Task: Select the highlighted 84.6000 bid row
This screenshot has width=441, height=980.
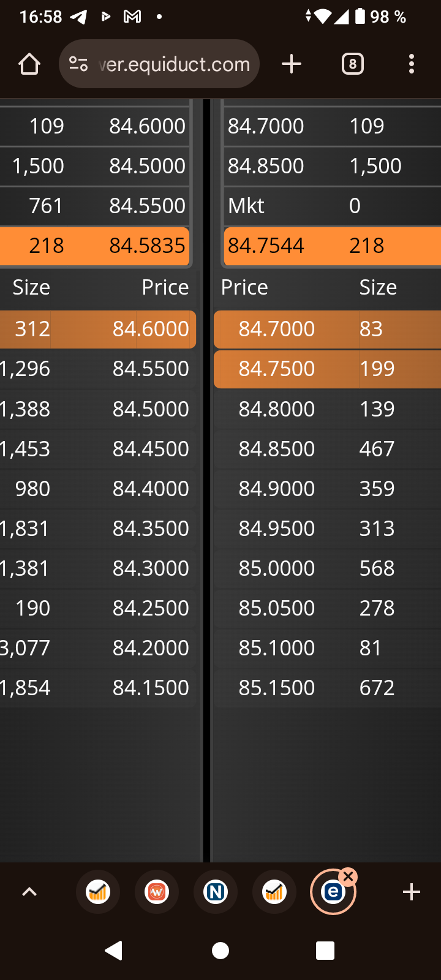Action: pos(98,329)
